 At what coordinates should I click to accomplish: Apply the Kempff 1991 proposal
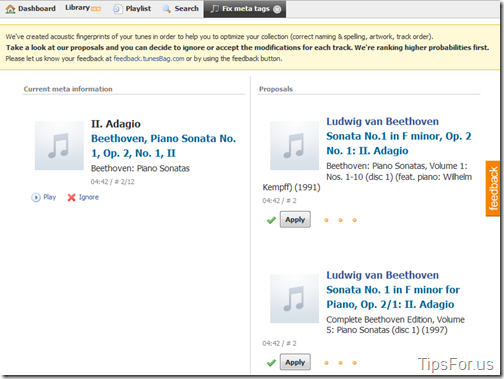point(295,219)
